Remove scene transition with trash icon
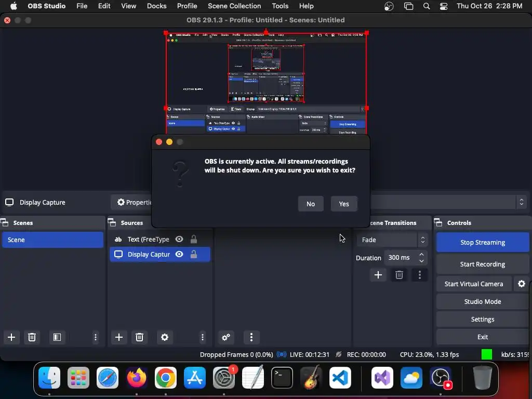This screenshot has width=532, height=399. 399,275
